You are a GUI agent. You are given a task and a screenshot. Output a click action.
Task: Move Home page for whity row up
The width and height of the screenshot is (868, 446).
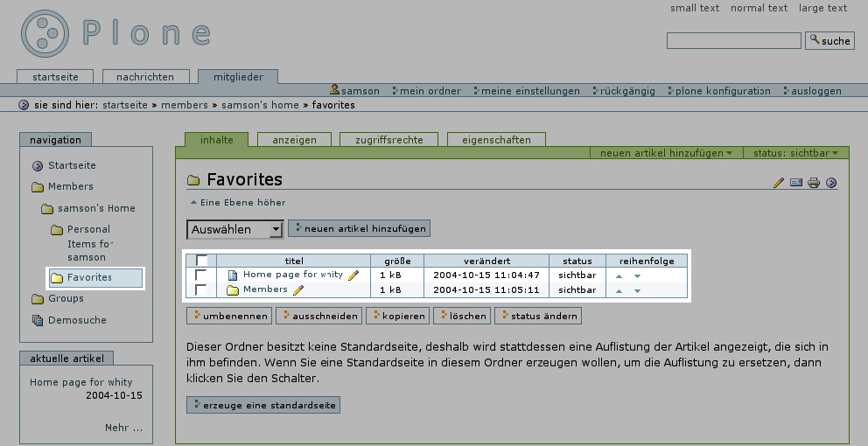[x=619, y=275]
